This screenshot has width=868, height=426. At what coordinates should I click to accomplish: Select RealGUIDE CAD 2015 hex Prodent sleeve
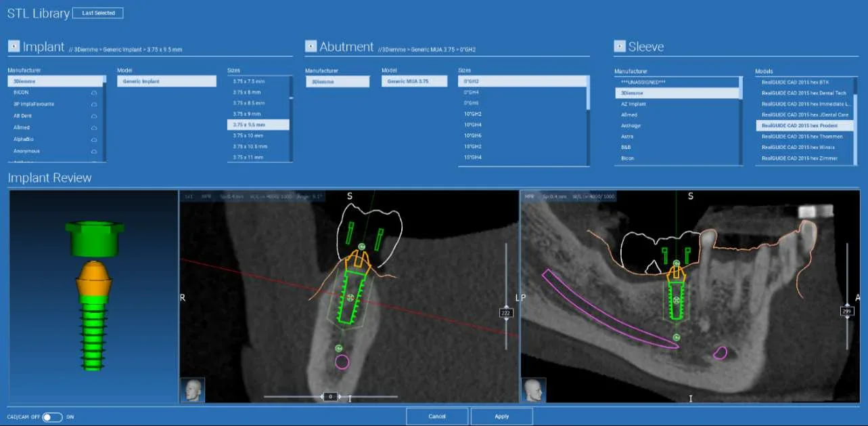[x=804, y=125]
